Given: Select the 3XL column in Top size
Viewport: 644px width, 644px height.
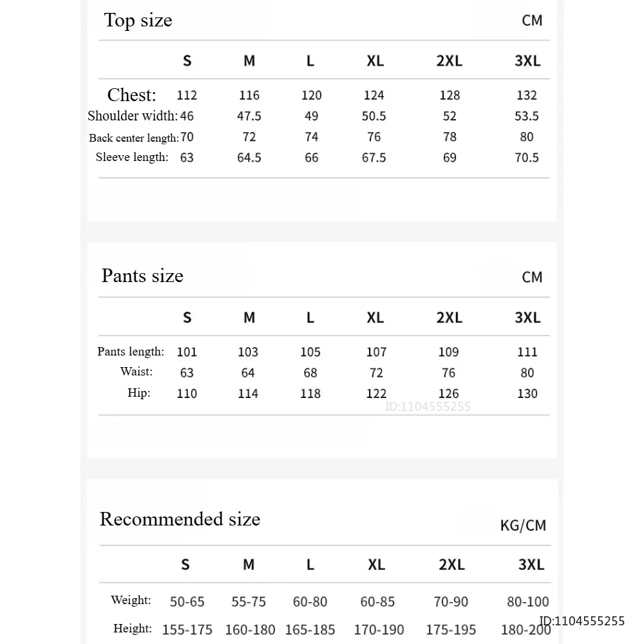Looking at the screenshot, I should point(527,61).
